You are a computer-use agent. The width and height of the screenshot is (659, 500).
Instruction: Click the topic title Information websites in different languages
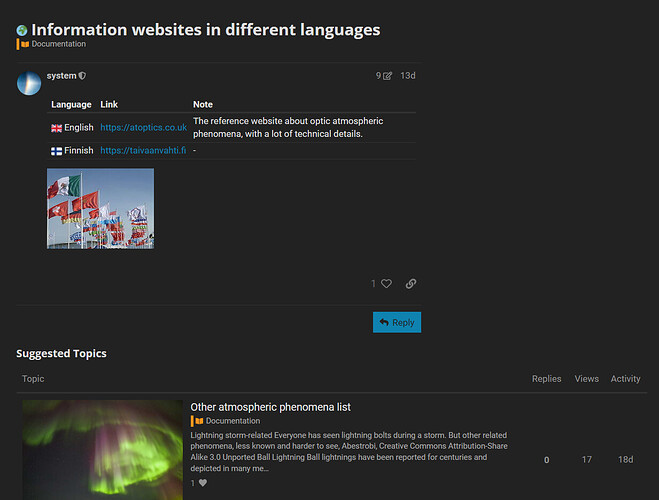tap(206, 30)
